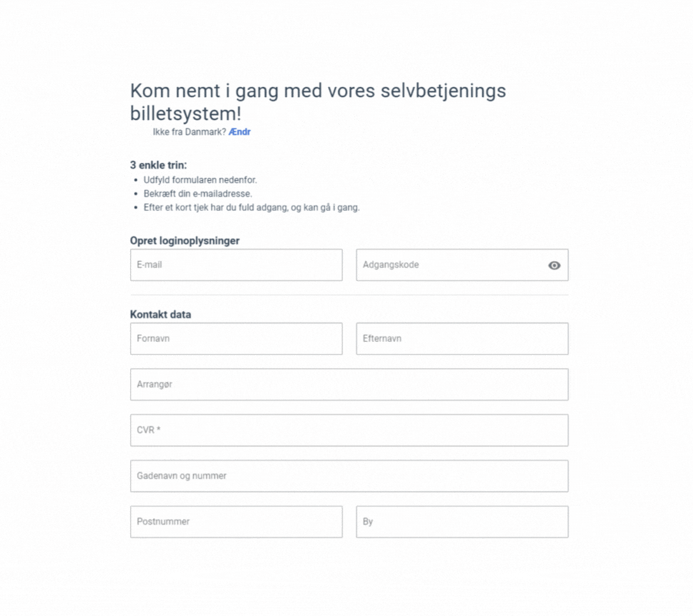Activate the Efternavn text box
Viewport: 693px width, 616px height.
[x=462, y=339]
